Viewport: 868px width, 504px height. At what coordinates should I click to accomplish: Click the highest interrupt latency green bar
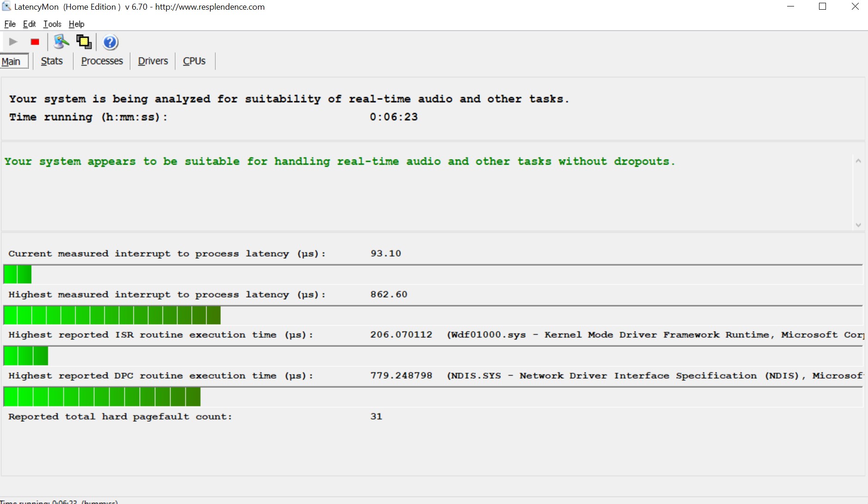click(x=112, y=315)
